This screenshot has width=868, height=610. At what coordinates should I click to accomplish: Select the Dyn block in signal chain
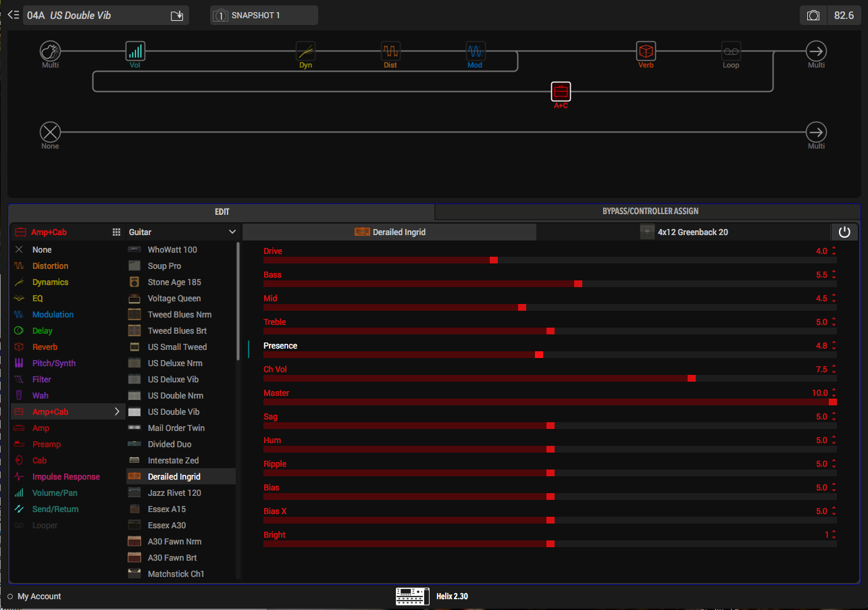tap(306, 51)
